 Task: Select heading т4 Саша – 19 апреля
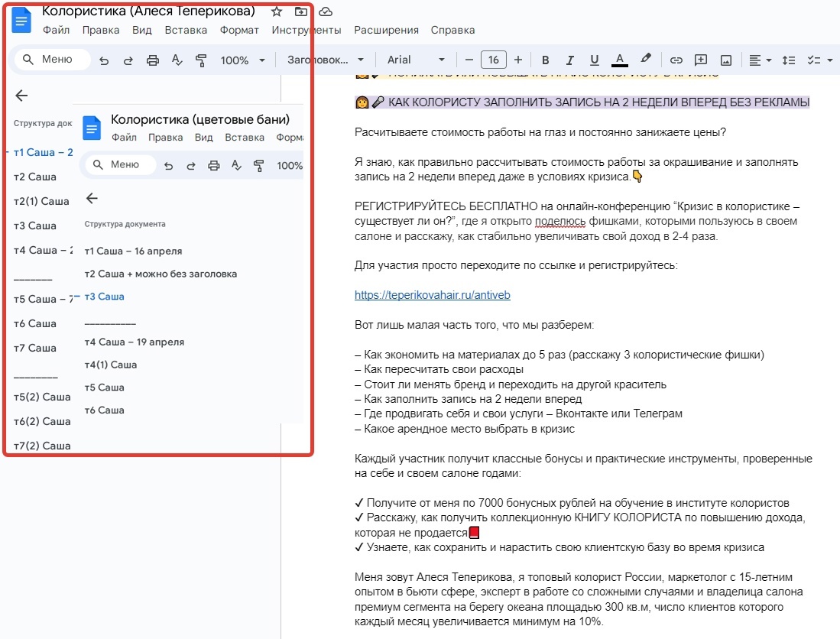[135, 342]
